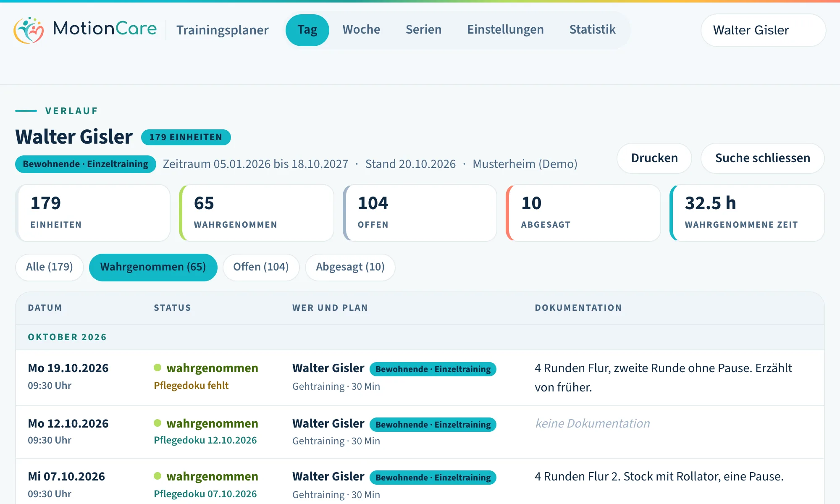Click the DOKUMENTATION column header

tap(578, 308)
